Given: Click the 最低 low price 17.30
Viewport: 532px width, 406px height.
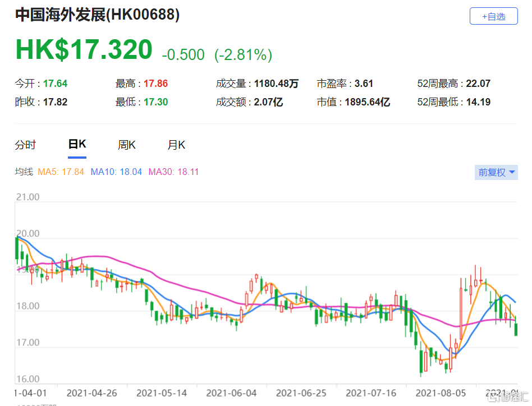Looking at the screenshot, I should 156,102.
